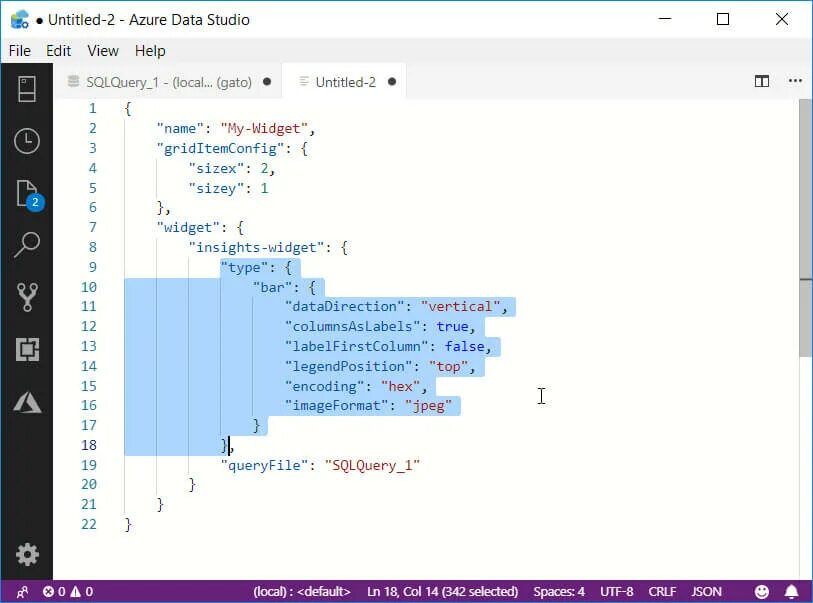Click the "encoding" key on line 15
The image size is (813, 603).
pyautogui.click(x=325, y=386)
